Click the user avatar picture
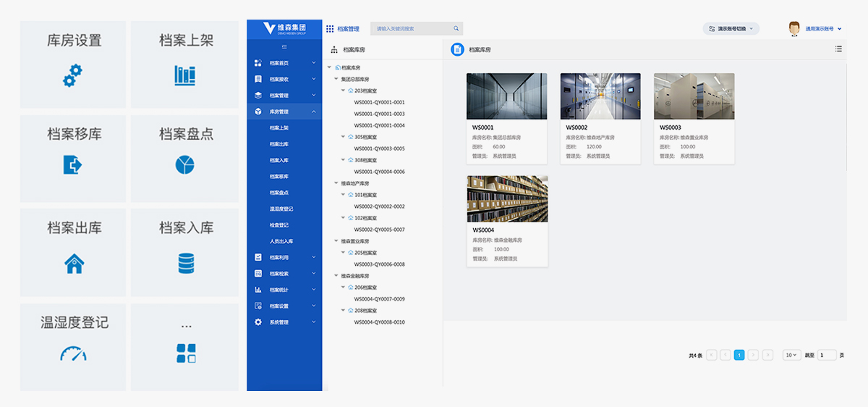The width and height of the screenshot is (868, 407). (794, 29)
